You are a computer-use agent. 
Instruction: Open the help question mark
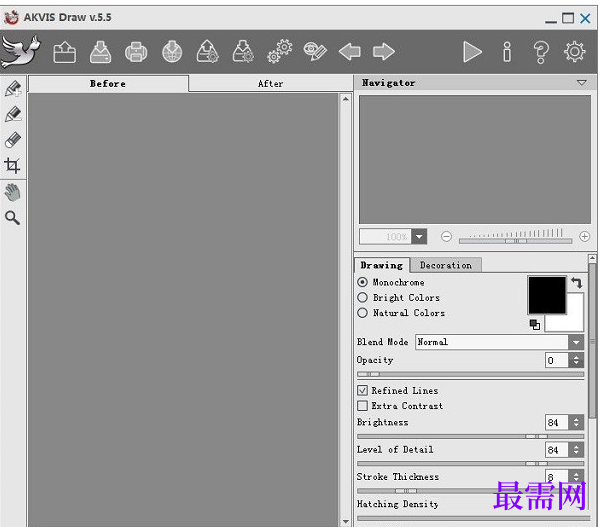[541, 52]
